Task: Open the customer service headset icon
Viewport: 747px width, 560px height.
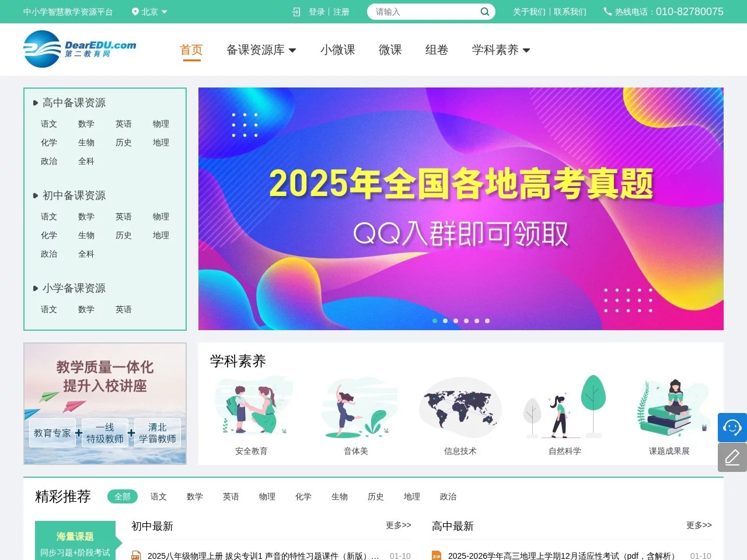Action: coord(732,427)
